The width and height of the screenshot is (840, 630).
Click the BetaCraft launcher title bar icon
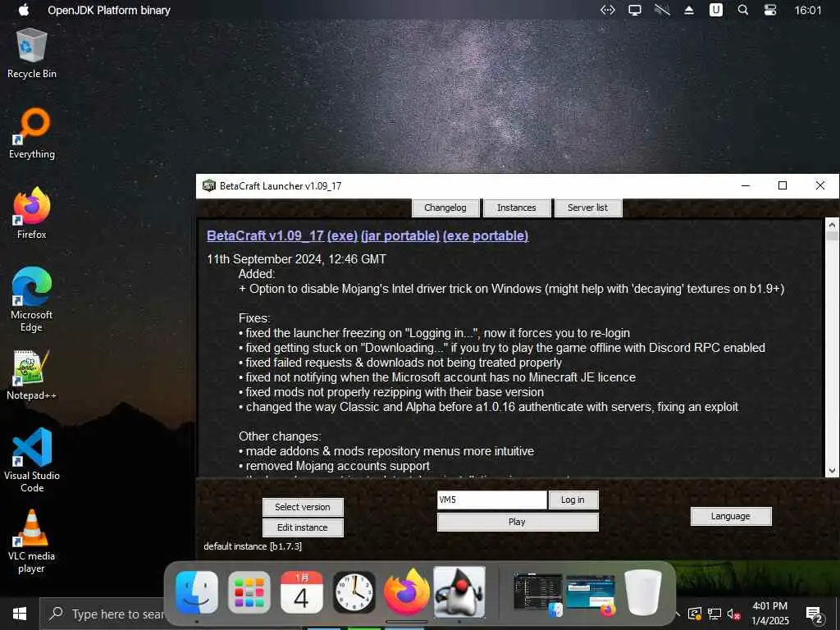(x=209, y=186)
